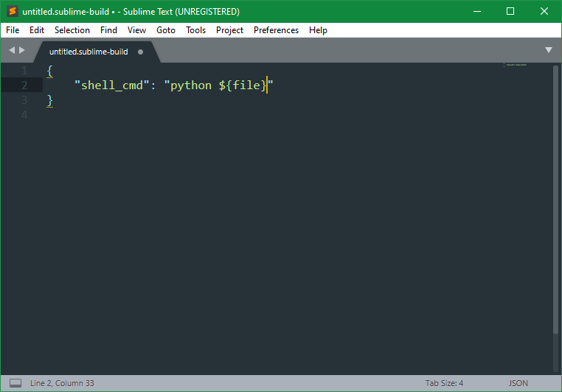This screenshot has width=562, height=392.
Task: Click line number 3 in the gutter
Action: point(24,100)
